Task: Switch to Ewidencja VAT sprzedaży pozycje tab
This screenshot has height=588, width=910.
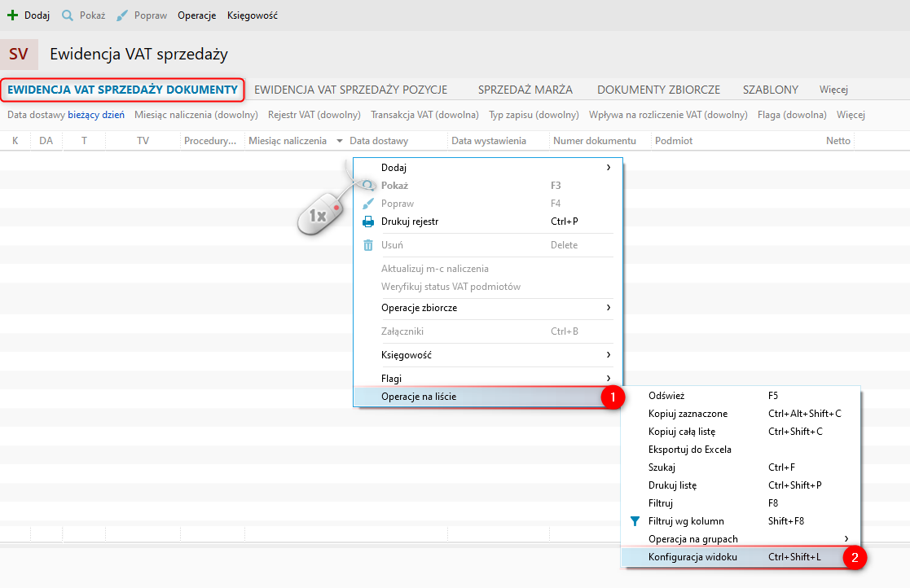Action: pyautogui.click(x=350, y=90)
